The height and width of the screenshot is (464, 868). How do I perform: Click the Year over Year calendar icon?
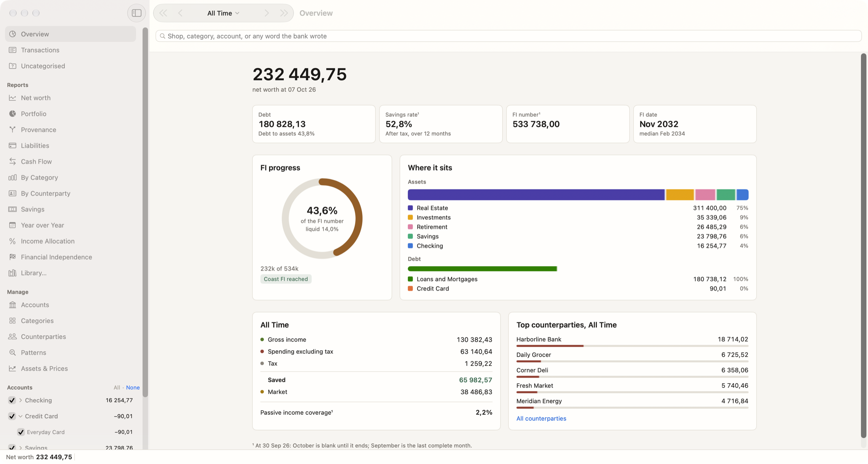(13, 225)
